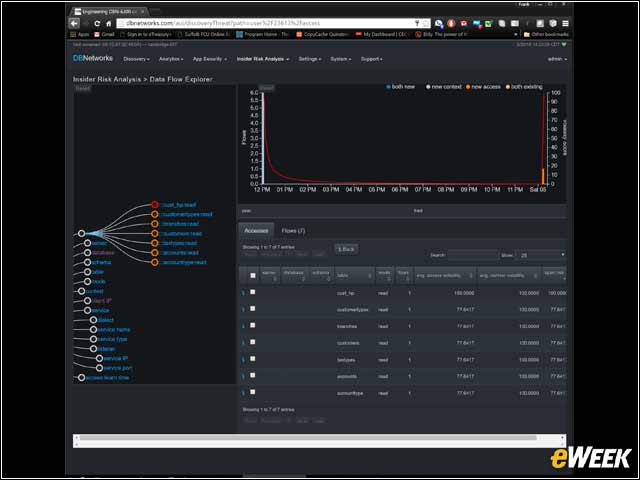Expand the service name tree node
The width and height of the screenshot is (640, 480).
coord(93,329)
